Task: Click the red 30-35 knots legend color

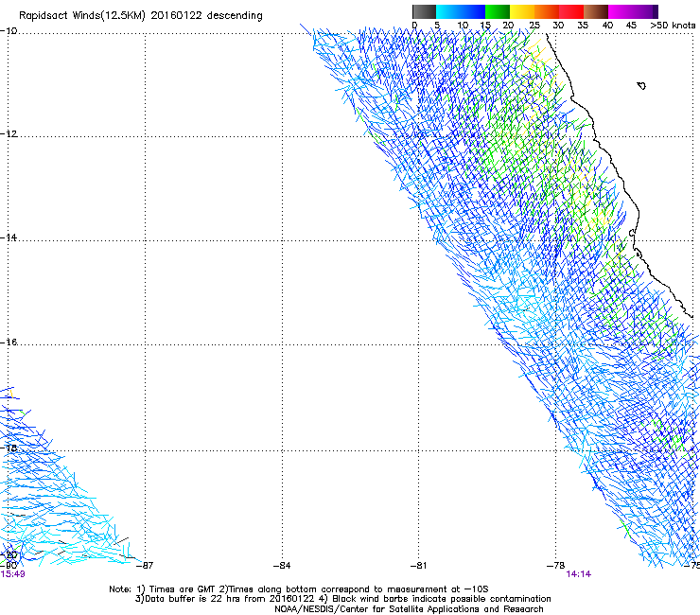Action: pyautogui.click(x=571, y=11)
